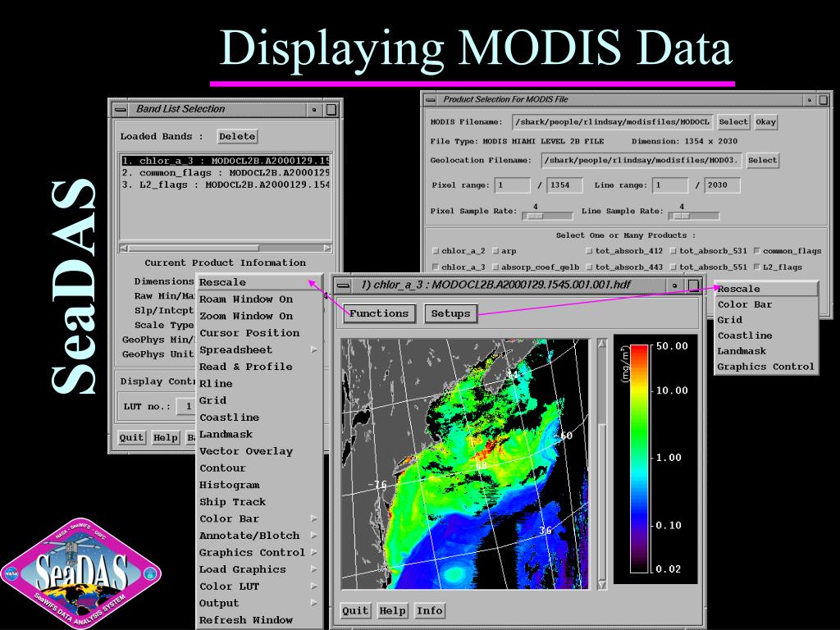This screenshot has width=840, height=630.
Task: Adjust the Pixel Sample Rate slider
Action: tap(536, 216)
